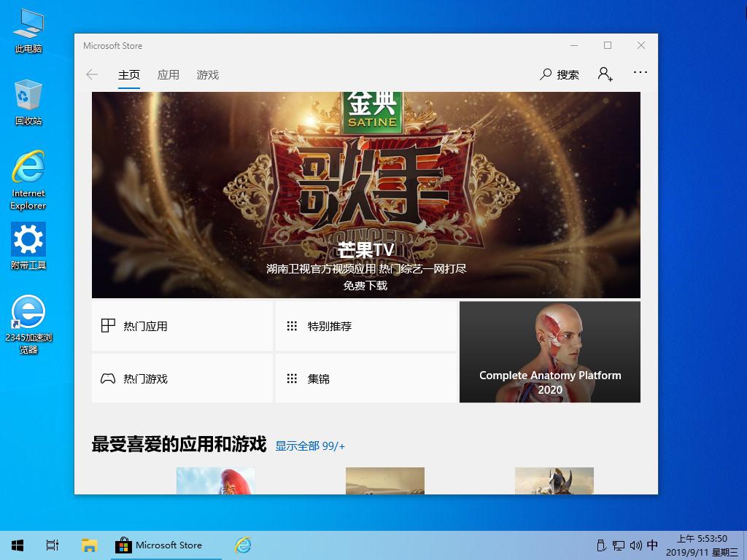Viewport: 747px width, 560px height.
Task: Close the Microsoft Store window
Action: [641, 45]
